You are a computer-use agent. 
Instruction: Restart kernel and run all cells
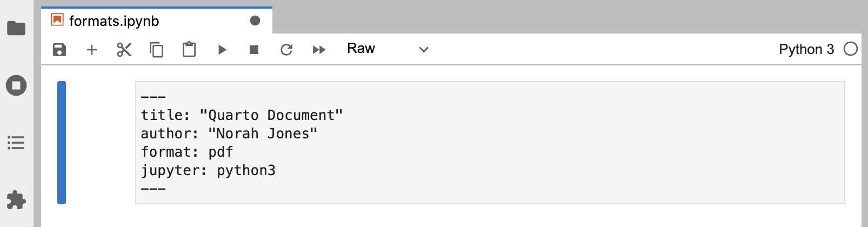pyautogui.click(x=319, y=50)
